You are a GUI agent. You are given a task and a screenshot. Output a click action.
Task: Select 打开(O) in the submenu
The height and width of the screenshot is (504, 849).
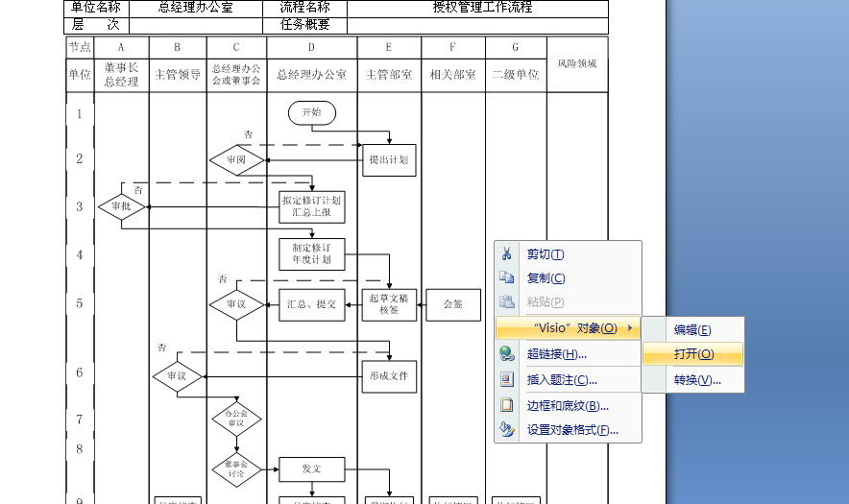tap(692, 354)
